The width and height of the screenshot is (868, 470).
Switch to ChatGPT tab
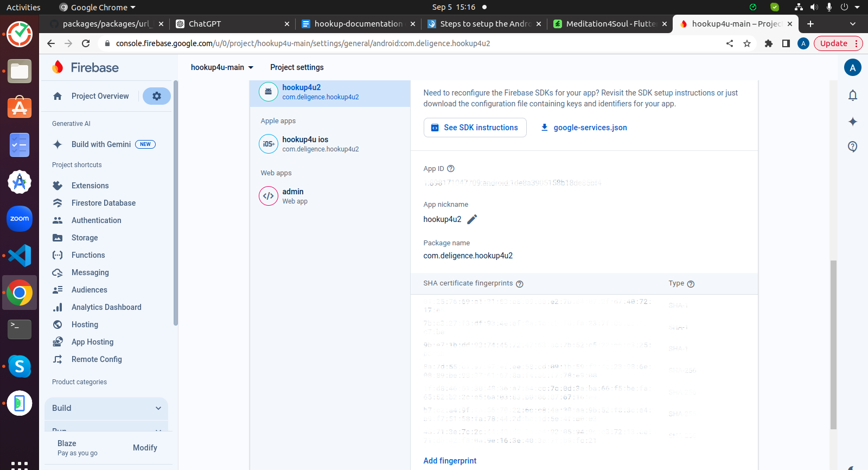233,24
